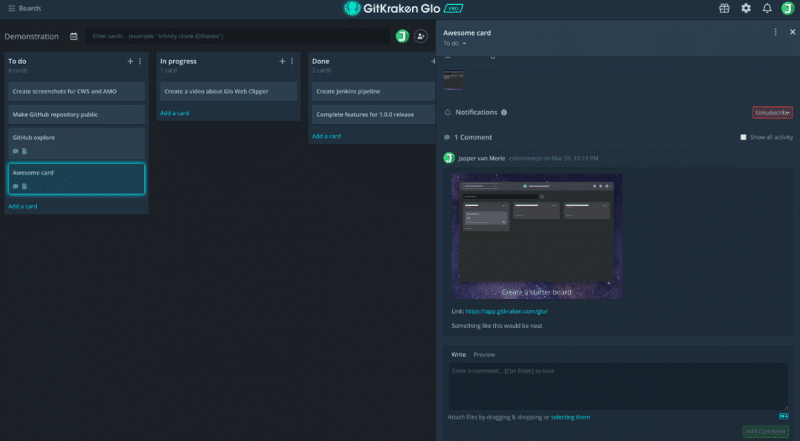The width and height of the screenshot is (800, 441).
Task: Click description icon on Awesome card
Action: coord(24,186)
